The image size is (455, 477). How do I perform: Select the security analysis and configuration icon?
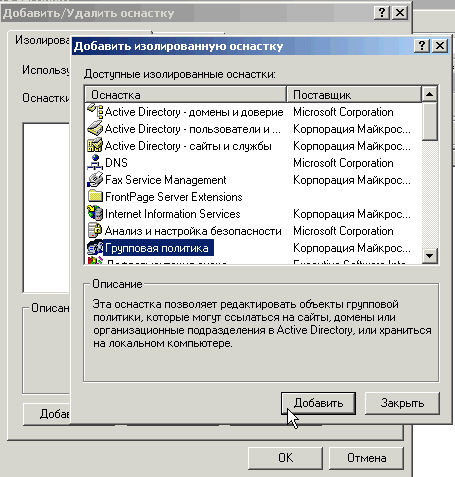[x=95, y=230]
